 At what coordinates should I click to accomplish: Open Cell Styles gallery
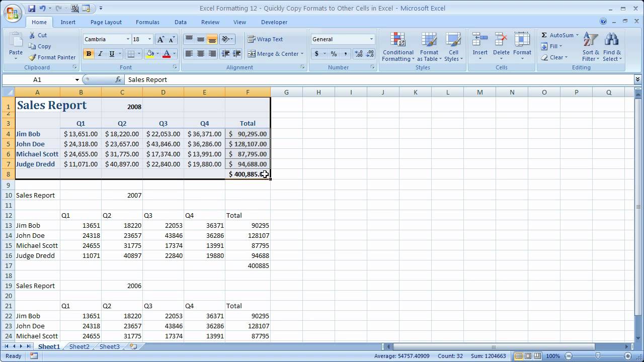click(453, 47)
